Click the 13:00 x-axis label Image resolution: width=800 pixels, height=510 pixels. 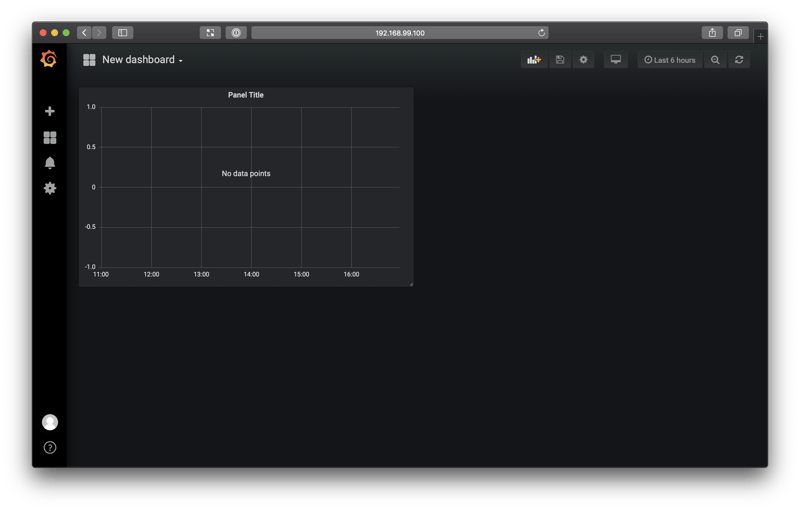[x=201, y=274]
